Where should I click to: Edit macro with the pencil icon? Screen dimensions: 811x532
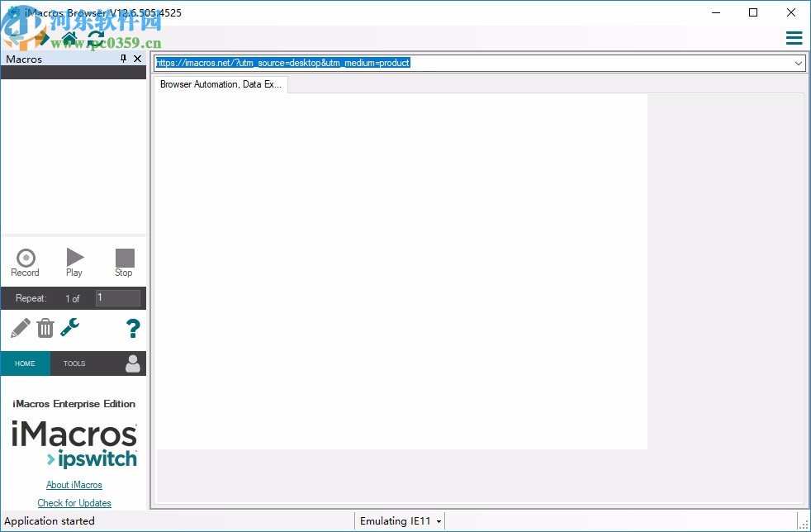(x=20, y=328)
